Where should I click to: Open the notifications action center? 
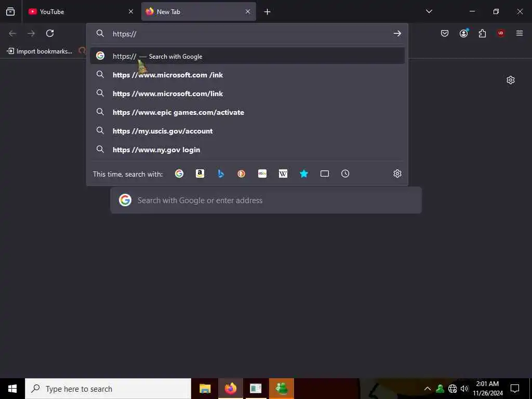pyautogui.click(x=515, y=389)
